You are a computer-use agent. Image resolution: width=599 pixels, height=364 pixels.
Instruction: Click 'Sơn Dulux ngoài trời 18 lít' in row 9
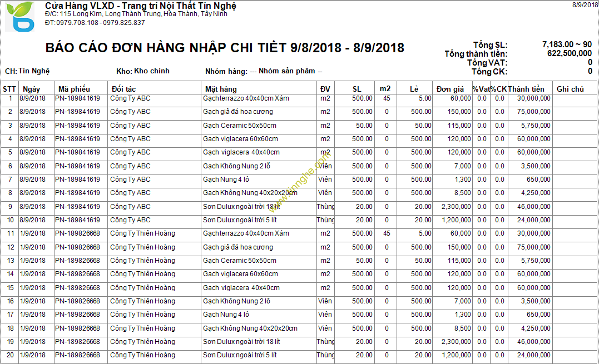241,206
